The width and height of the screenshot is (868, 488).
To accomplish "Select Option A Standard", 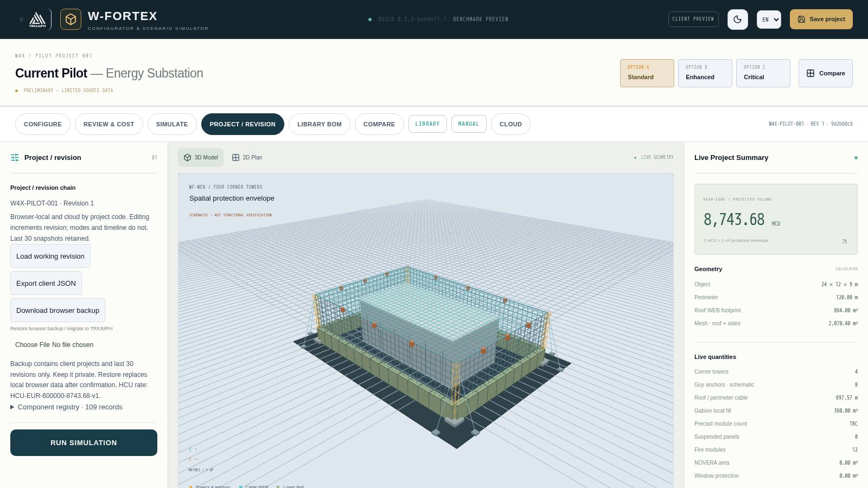I will tap(647, 73).
